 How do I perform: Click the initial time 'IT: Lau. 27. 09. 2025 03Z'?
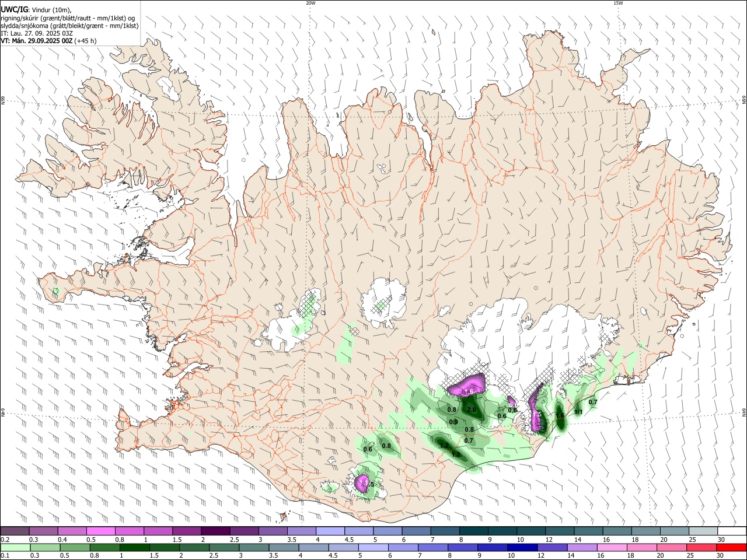(37, 33)
